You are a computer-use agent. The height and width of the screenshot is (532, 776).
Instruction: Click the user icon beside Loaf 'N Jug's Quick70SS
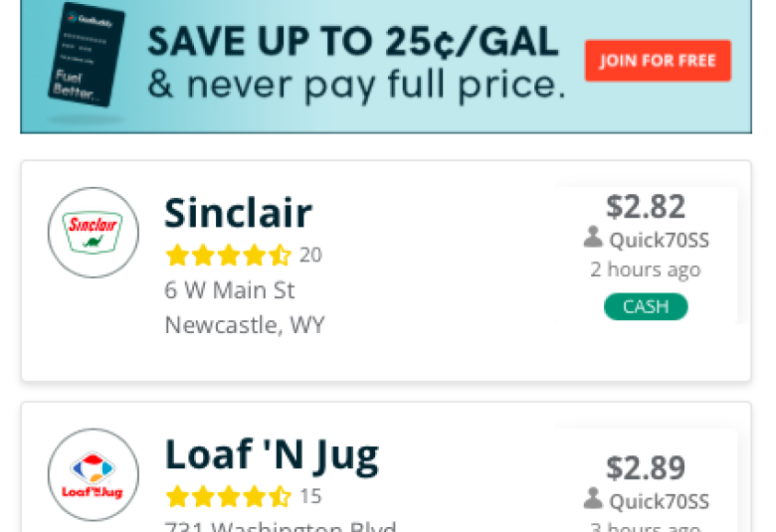pos(593,498)
